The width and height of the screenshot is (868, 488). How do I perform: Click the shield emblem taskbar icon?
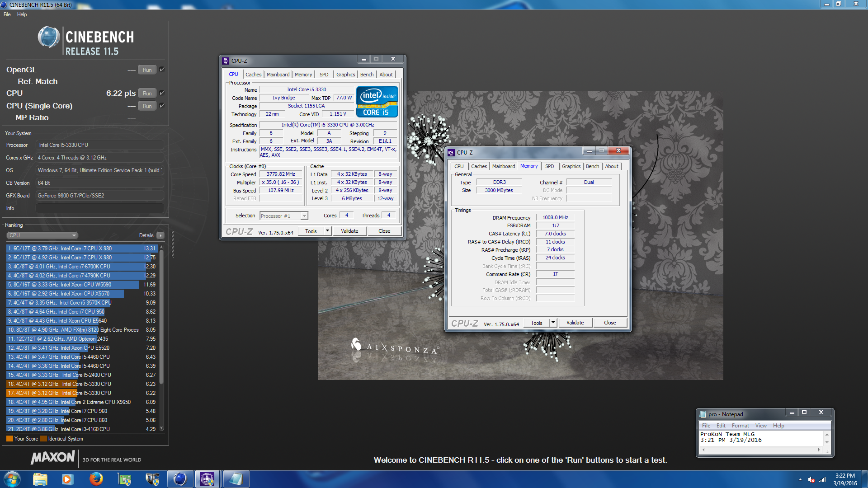152,479
